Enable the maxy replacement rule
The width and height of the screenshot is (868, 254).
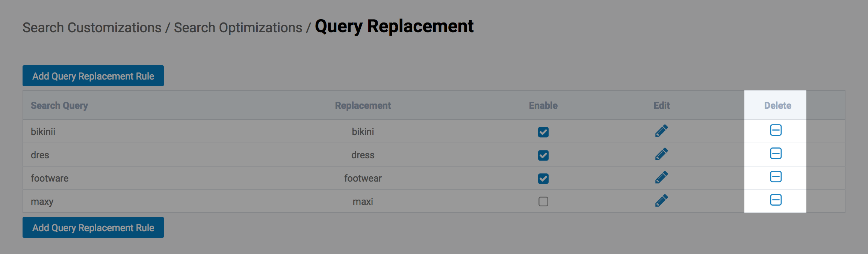[543, 202]
